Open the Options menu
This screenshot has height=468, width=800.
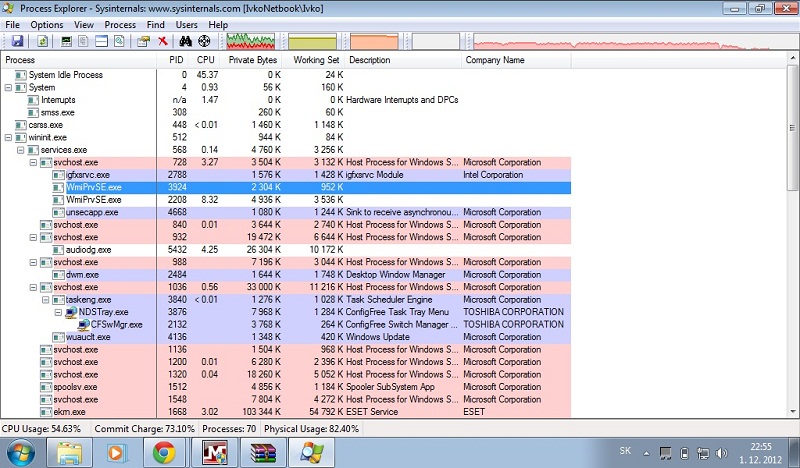click(46, 24)
